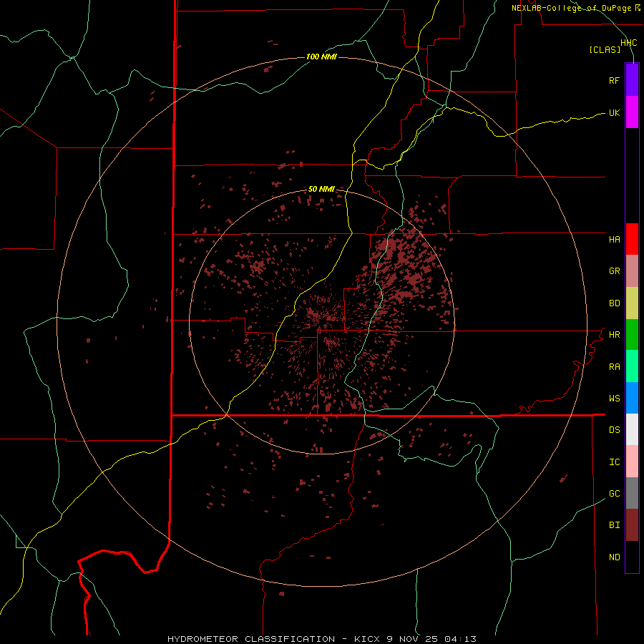Image resolution: width=644 pixels, height=644 pixels.
Task: Click the BD legend label
Action: [x=614, y=303]
